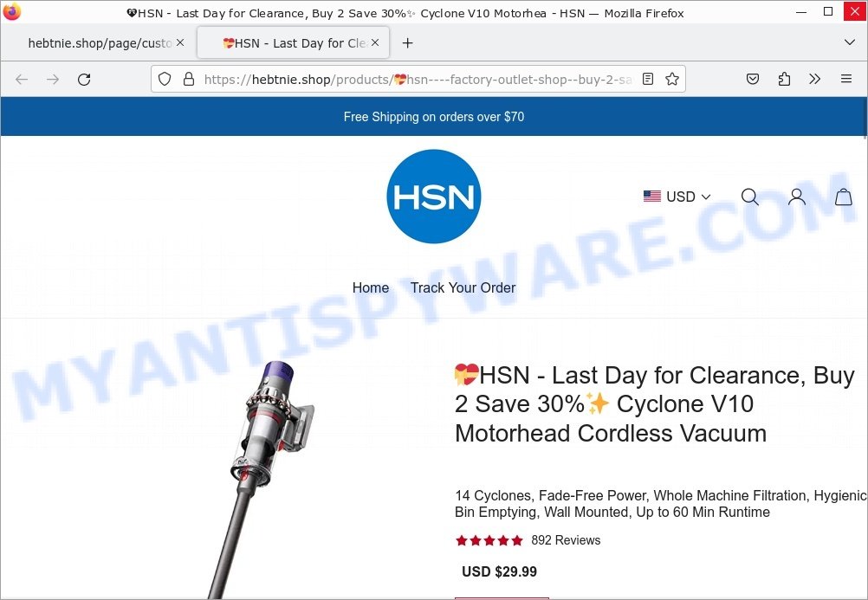The width and height of the screenshot is (868, 600).
Task: Close the HSN Last Day tab
Action: pyautogui.click(x=375, y=42)
